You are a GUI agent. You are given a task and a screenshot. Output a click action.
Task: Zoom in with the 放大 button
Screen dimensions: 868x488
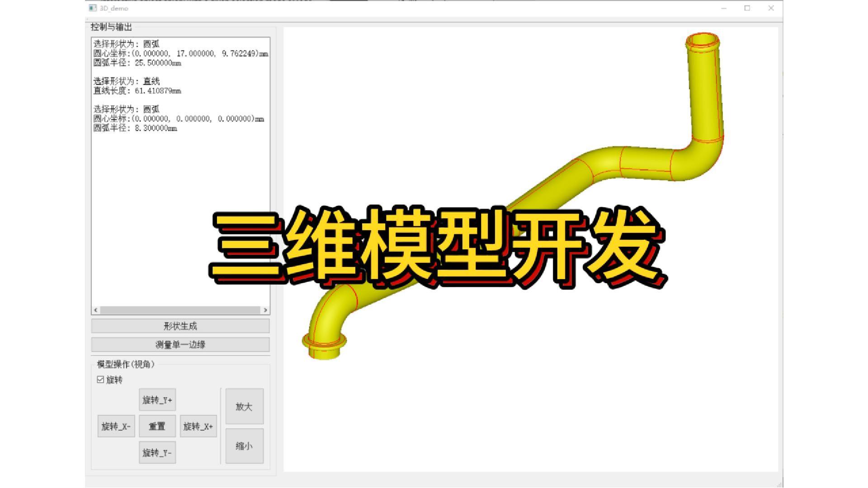(244, 406)
